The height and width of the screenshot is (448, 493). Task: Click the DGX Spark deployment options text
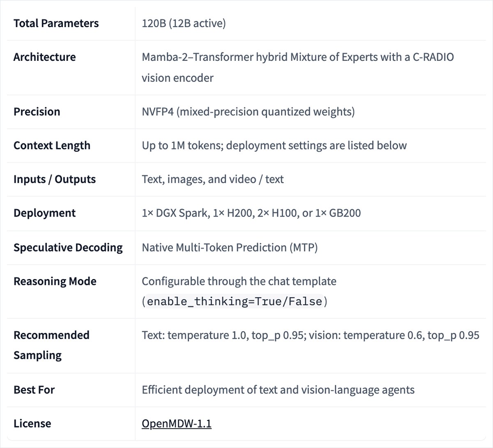click(x=251, y=213)
